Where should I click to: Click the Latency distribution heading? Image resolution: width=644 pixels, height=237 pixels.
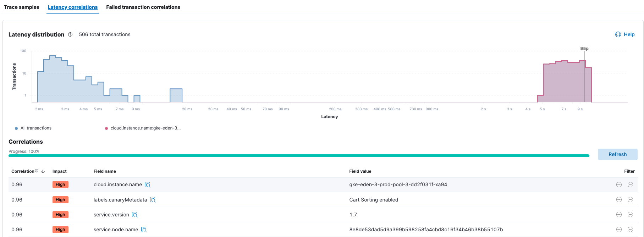36,34
